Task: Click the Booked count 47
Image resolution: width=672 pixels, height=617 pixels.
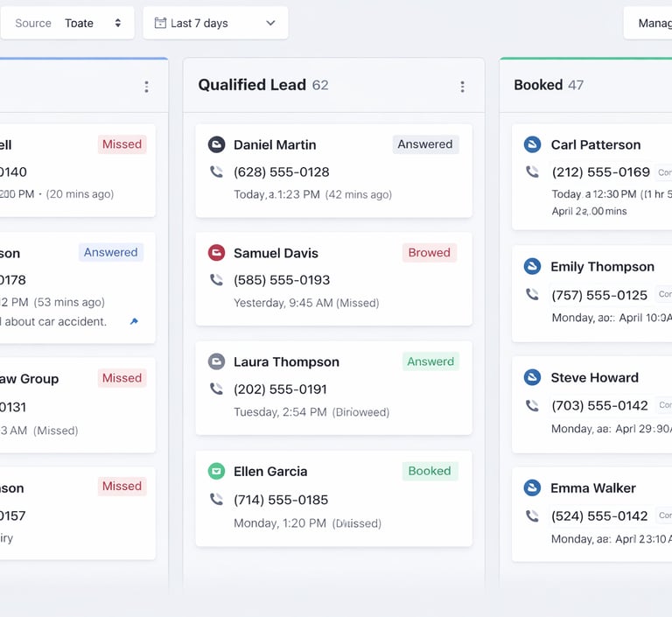Action: coord(576,85)
